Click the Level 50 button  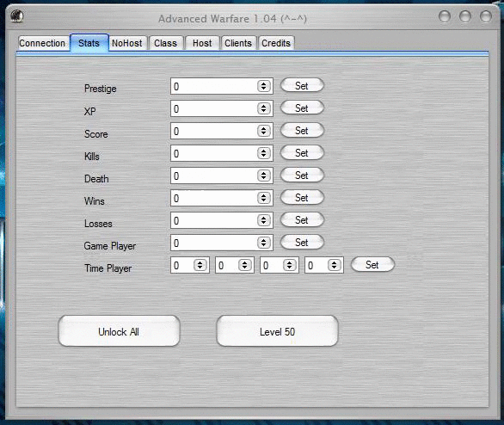click(278, 331)
